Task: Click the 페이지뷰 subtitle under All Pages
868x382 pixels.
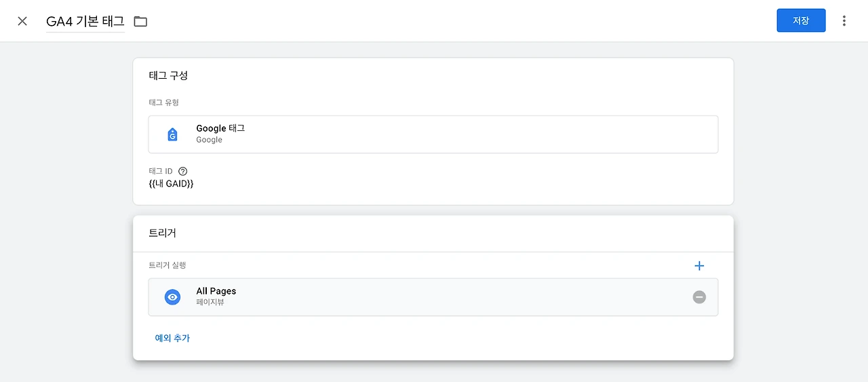Action: (210, 303)
